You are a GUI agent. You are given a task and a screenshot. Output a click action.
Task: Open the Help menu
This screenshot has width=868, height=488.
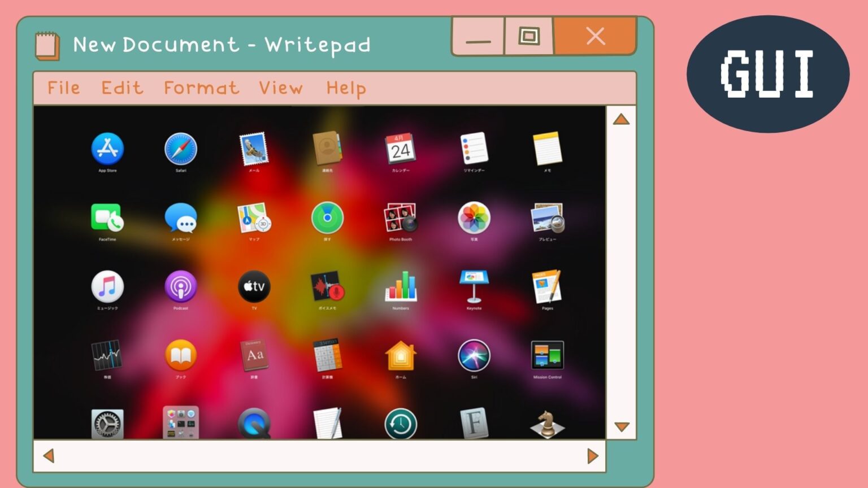(x=346, y=88)
